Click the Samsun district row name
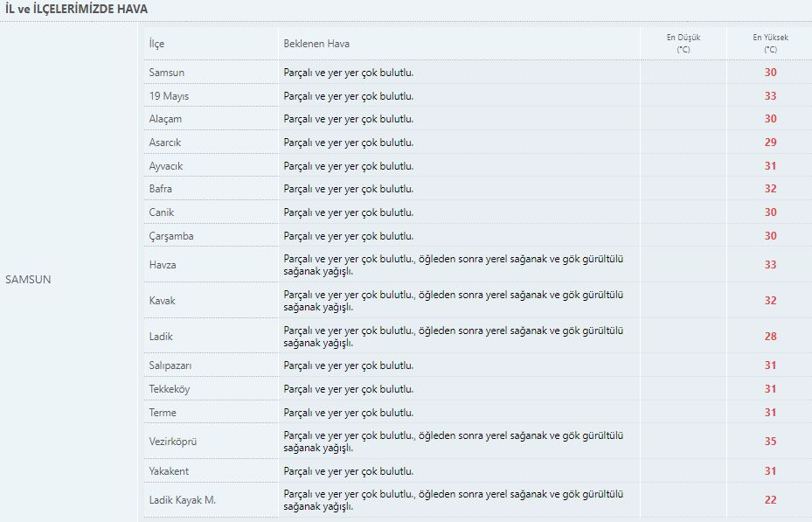The width and height of the screenshot is (812, 522). [166, 73]
